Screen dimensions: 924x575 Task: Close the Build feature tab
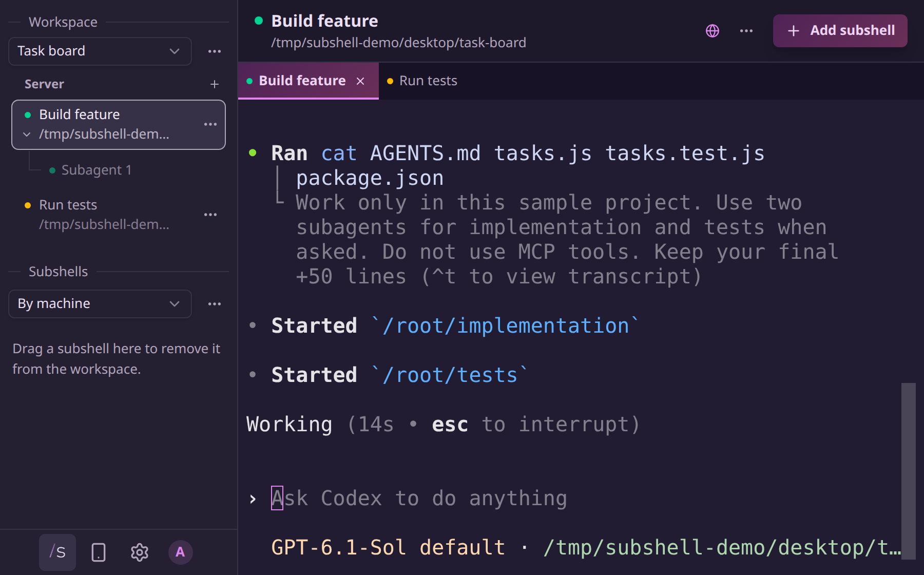(360, 81)
